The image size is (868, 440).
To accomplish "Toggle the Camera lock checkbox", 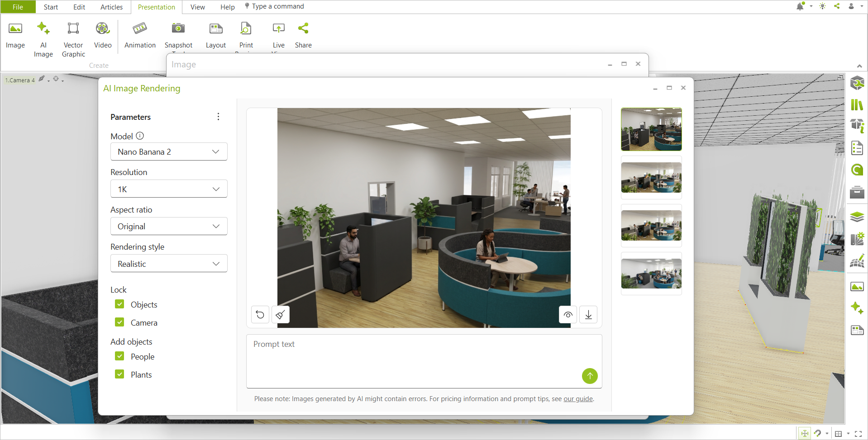I will 119,322.
